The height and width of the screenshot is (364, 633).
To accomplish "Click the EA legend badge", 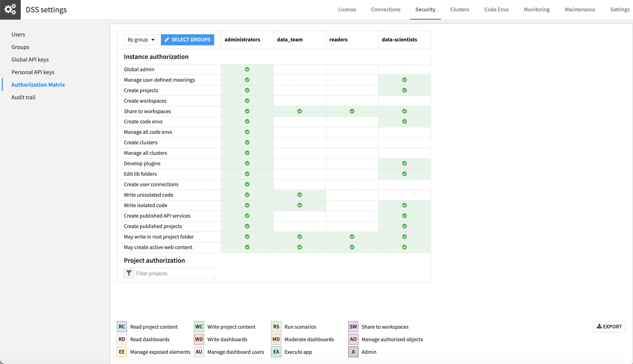I will coord(276,352).
